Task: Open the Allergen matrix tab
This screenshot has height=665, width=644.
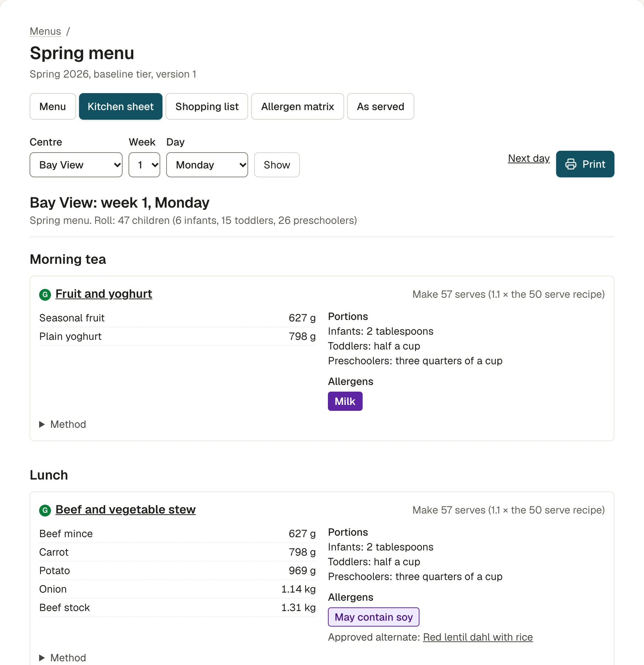Action: point(298,106)
